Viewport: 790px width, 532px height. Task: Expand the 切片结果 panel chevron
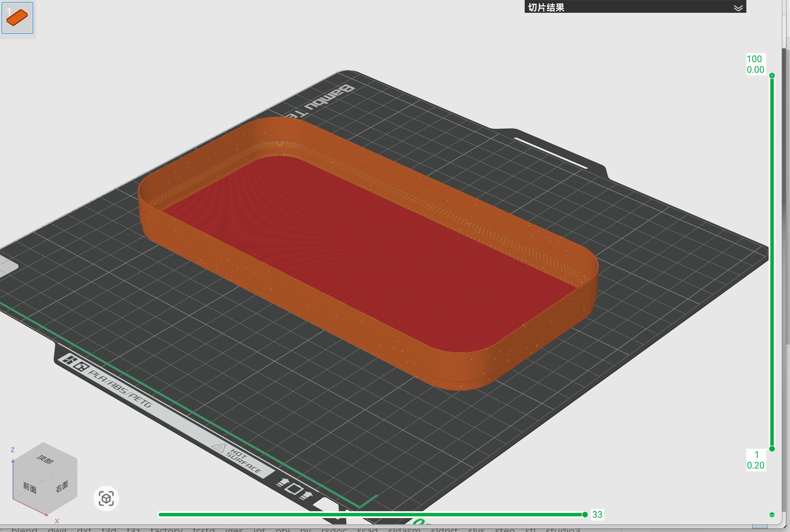[738, 8]
